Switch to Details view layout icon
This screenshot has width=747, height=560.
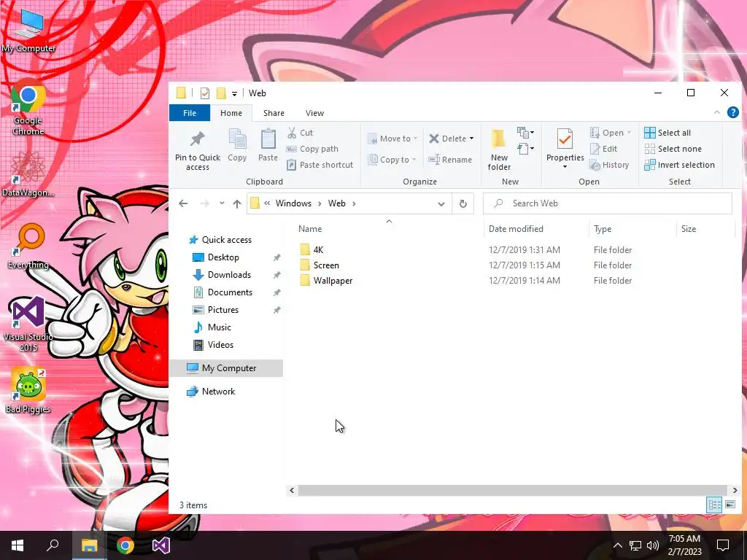pyautogui.click(x=714, y=505)
